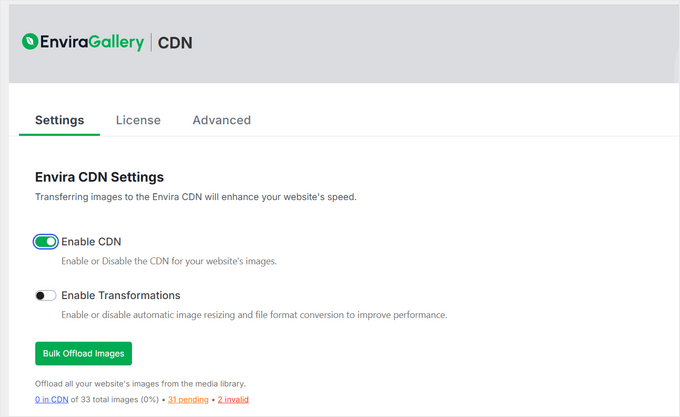Image resolution: width=680 pixels, height=417 pixels.
Task: Switch to the License tab
Action: [x=138, y=120]
